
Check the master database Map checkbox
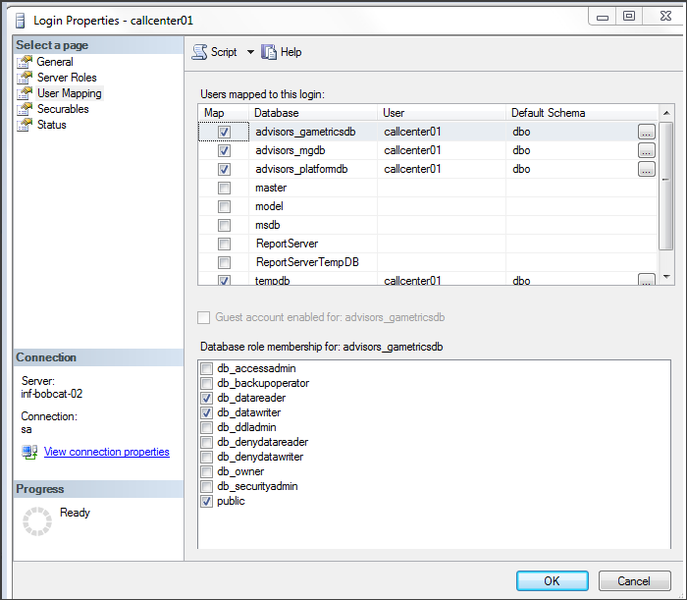coord(224,188)
